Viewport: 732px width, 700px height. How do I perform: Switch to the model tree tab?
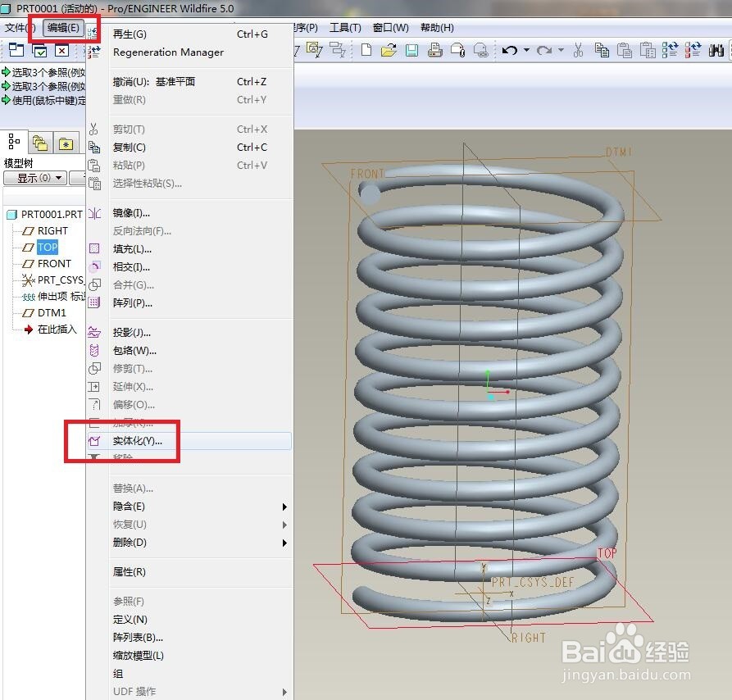[14, 142]
